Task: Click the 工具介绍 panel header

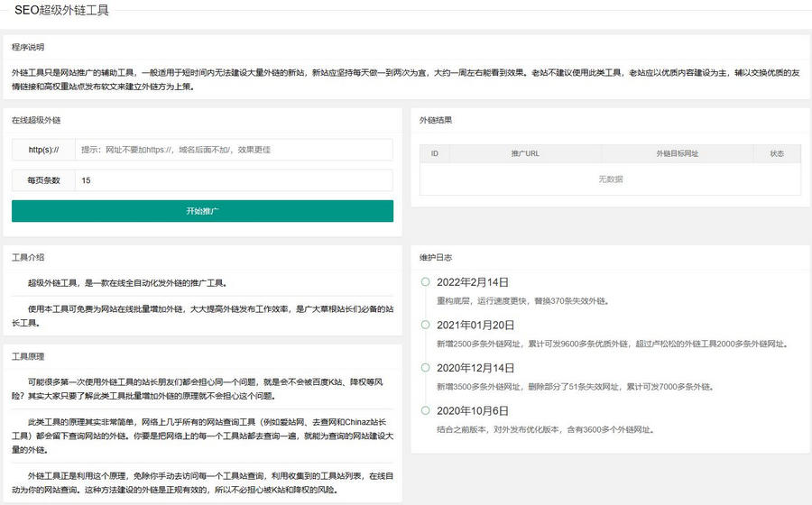Action: coord(28,257)
